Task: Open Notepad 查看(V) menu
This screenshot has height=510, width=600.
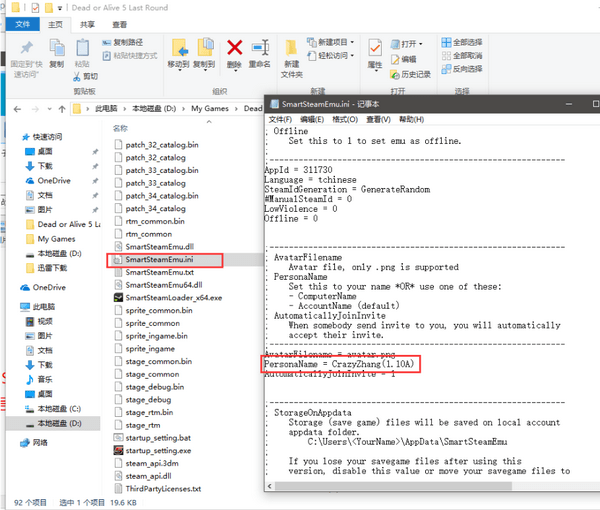Action: (x=378, y=119)
